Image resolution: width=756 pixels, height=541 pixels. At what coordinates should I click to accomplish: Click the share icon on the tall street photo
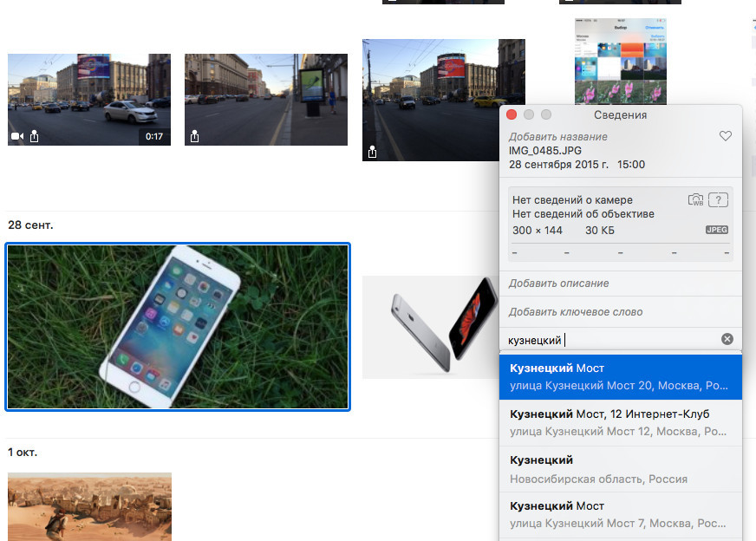[x=372, y=152]
